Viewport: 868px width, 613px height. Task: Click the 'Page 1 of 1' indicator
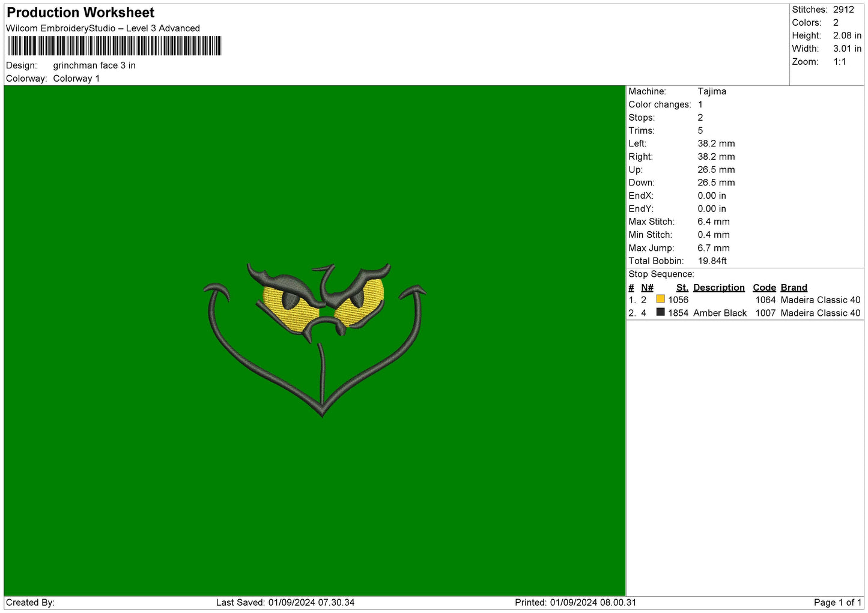click(x=838, y=603)
